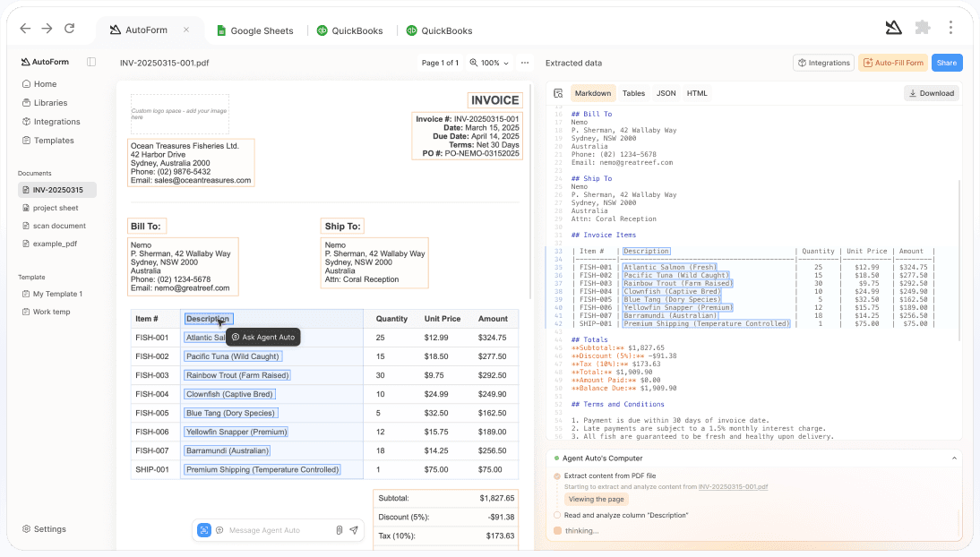Open the browser extensions puzzle icon
This screenshot has width=980, height=557.
tap(923, 28)
